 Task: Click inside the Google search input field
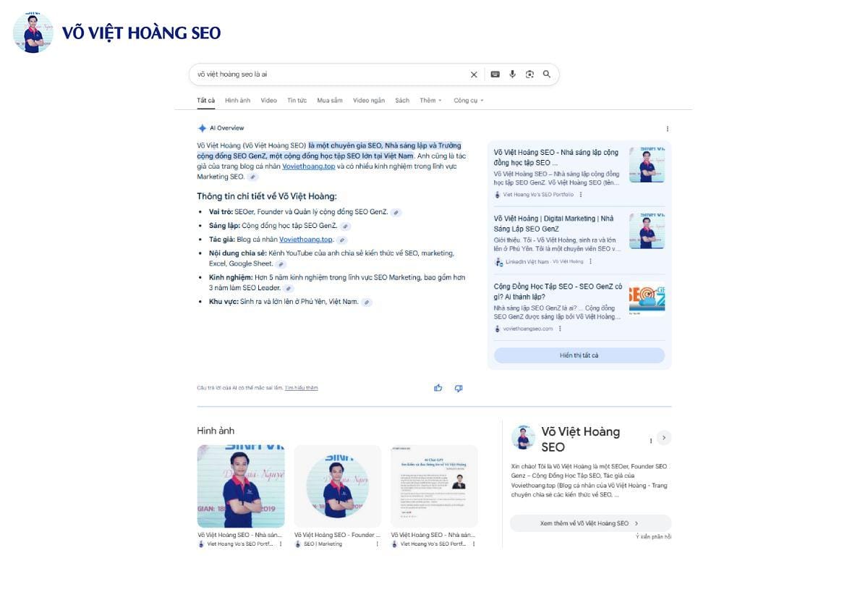[325, 75]
